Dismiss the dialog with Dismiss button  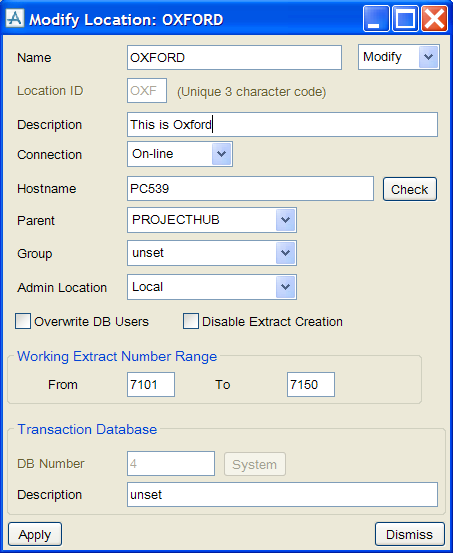point(409,534)
